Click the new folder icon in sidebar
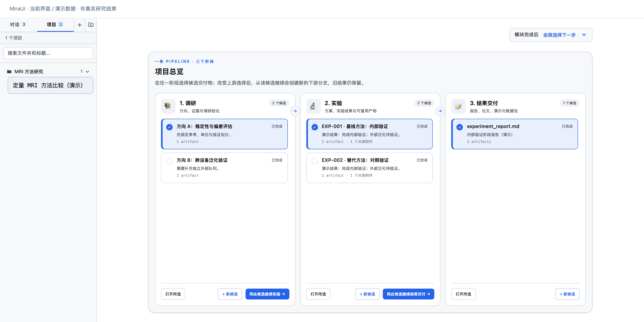 tap(91, 25)
